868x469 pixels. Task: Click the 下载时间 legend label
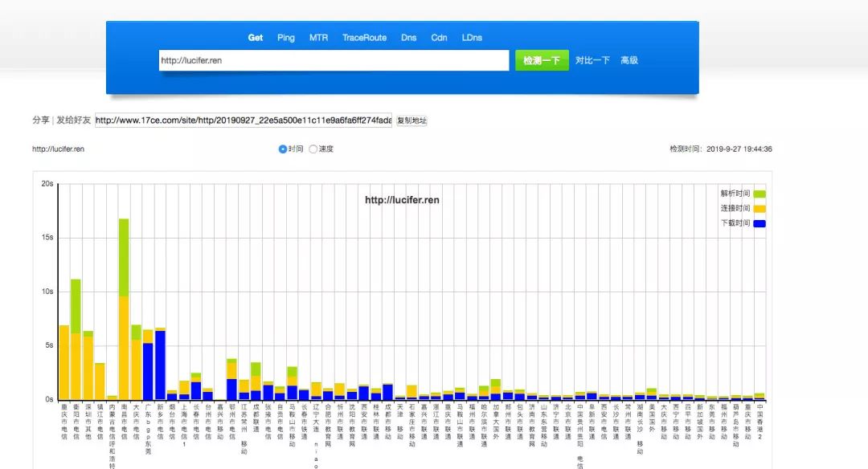(x=735, y=223)
